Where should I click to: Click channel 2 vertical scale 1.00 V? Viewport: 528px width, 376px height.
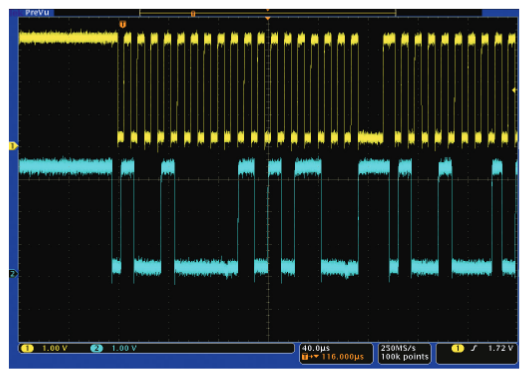tap(124, 348)
